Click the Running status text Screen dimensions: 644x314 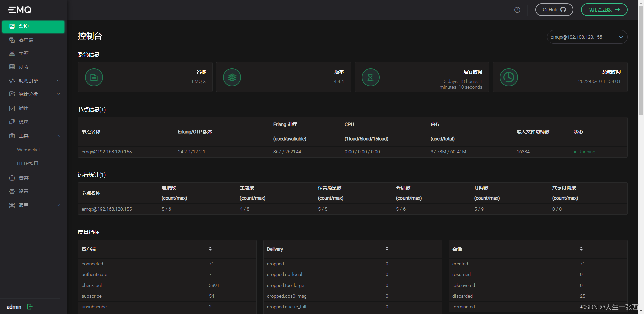[x=587, y=152]
